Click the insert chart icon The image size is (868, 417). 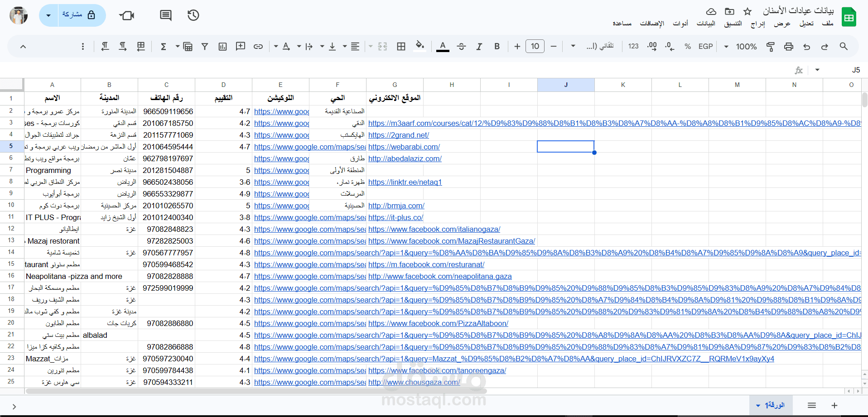tap(222, 46)
